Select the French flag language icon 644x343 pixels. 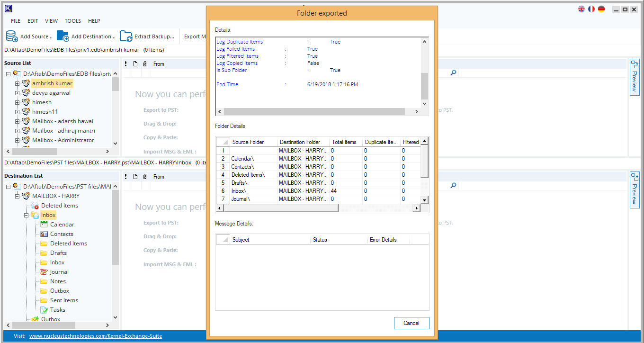(x=591, y=9)
